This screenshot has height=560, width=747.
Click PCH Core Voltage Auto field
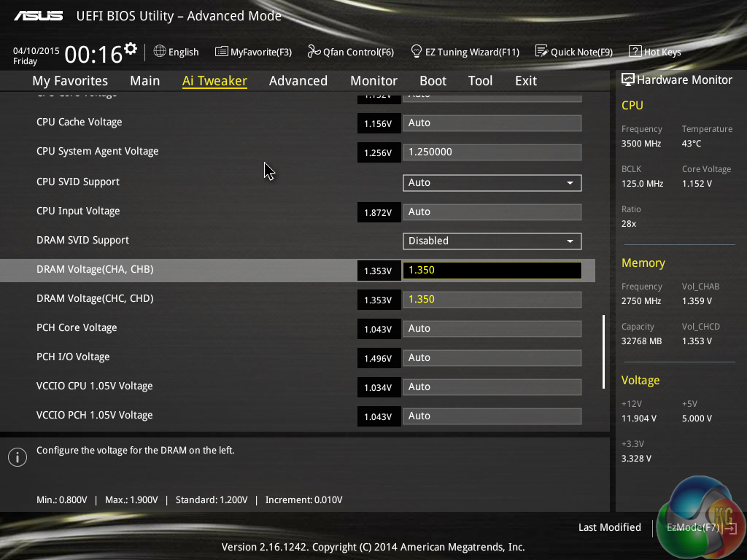(492, 329)
